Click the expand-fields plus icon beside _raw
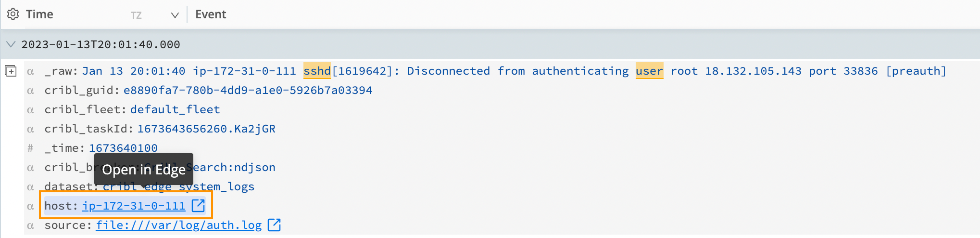This screenshot has height=238, width=980. coord(11,71)
